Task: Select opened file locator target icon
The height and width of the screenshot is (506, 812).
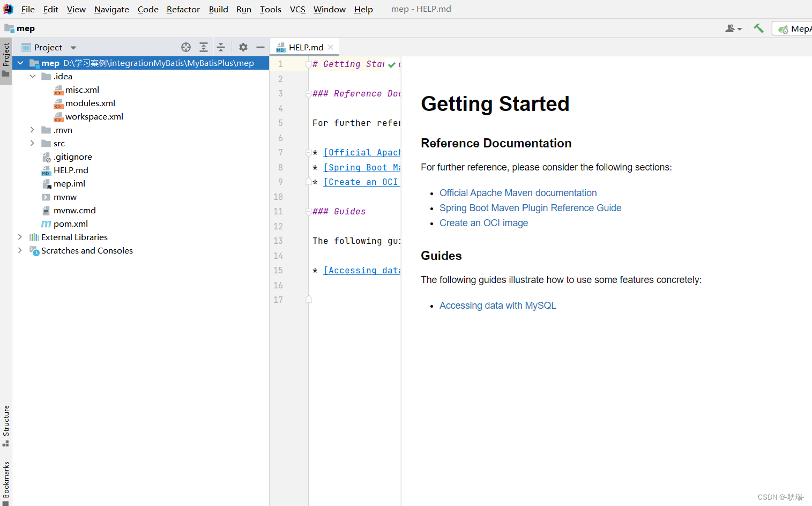Action: [186, 47]
